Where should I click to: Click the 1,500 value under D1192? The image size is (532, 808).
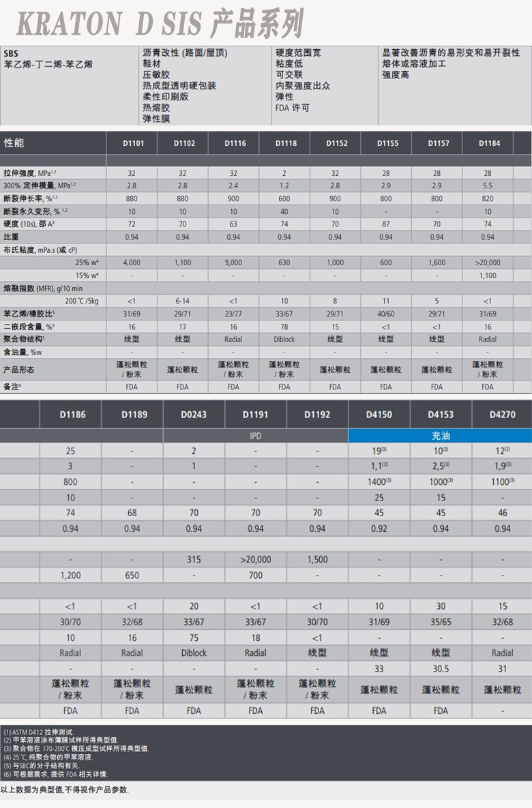[x=318, y=559]
